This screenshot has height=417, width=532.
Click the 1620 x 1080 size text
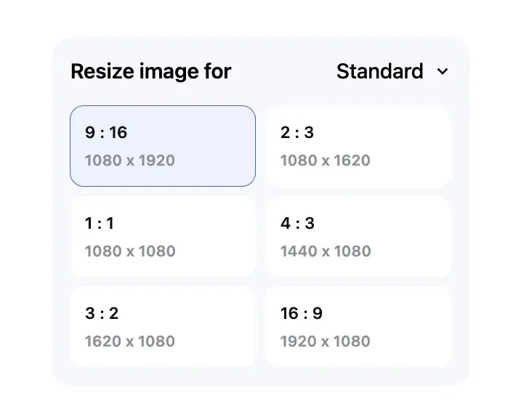pyautogui.click(x=130, y=341)
